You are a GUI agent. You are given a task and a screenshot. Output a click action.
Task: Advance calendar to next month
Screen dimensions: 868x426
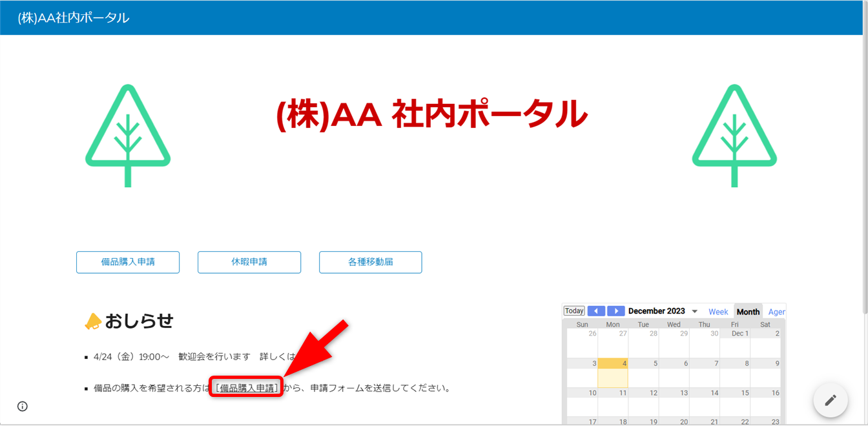pyautogui.click(x=616, y=311)
